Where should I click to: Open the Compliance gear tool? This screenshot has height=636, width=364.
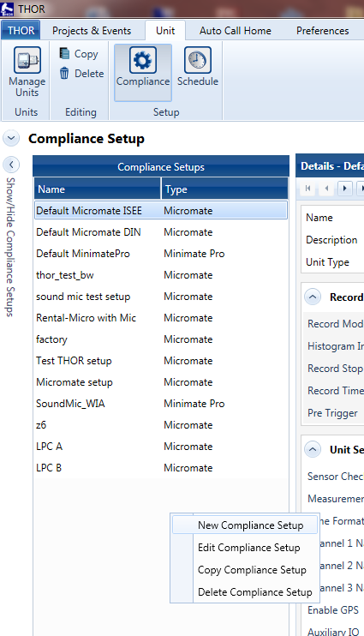(x=143, y=73)
